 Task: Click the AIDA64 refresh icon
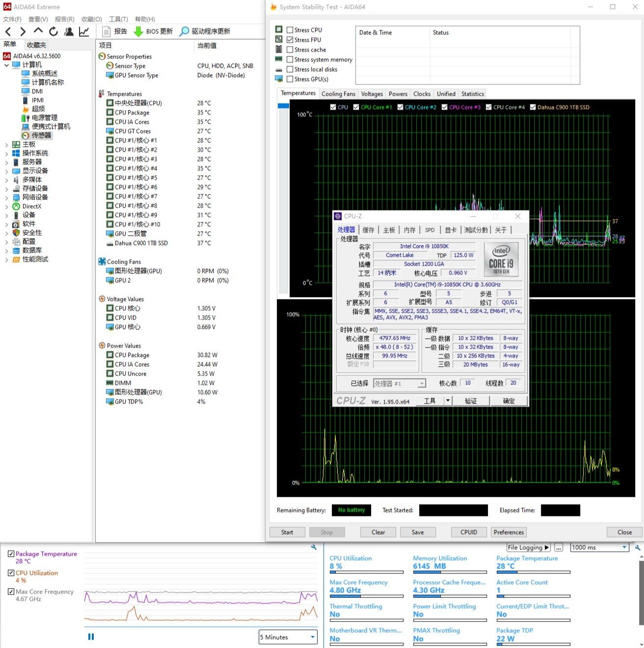tap(54, 31)
